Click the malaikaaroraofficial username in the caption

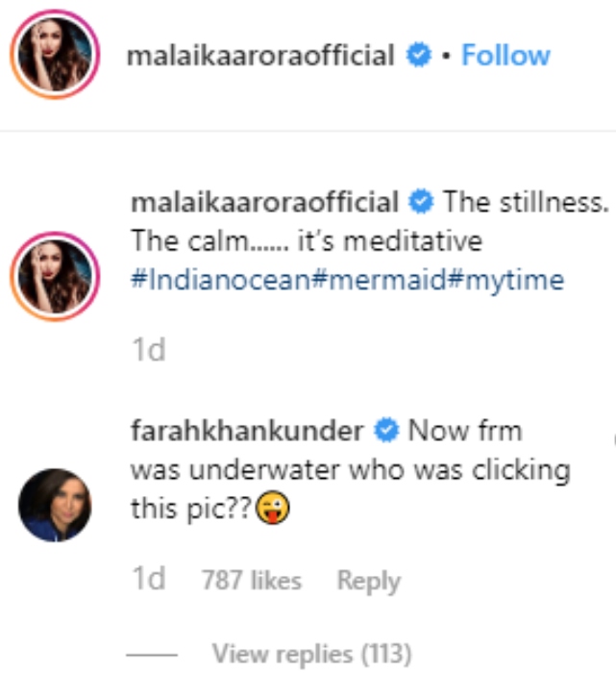click(264, 203)
